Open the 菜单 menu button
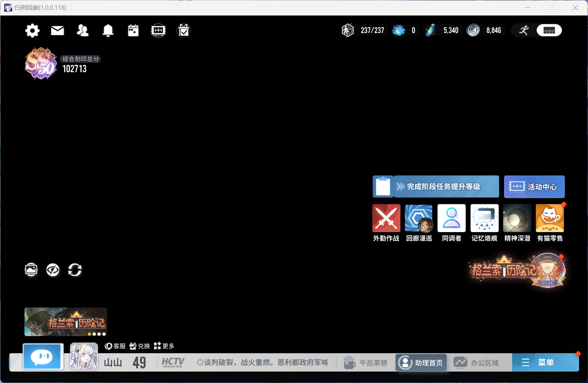Screen dimensions: 588x383 pos(545,362)
